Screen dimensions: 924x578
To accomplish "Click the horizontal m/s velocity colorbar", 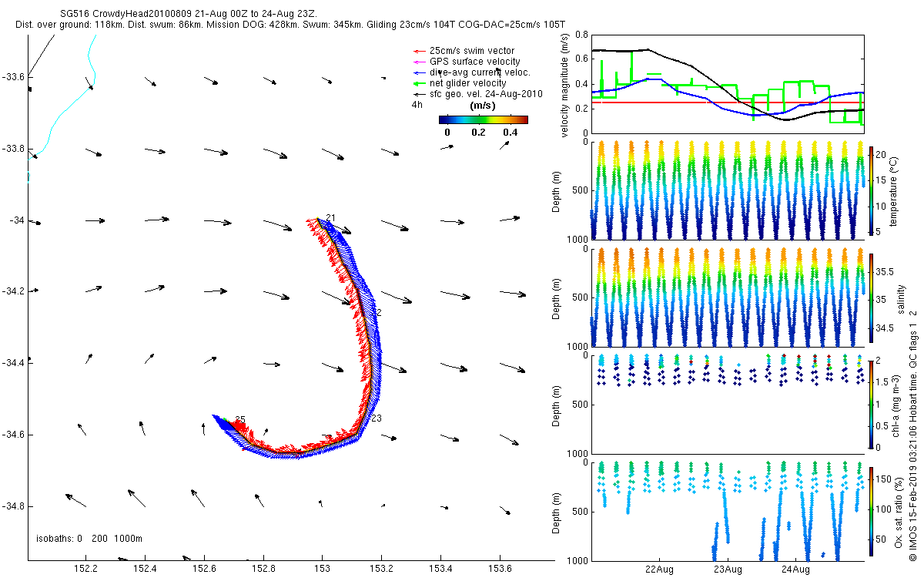I will pos(484,119).
